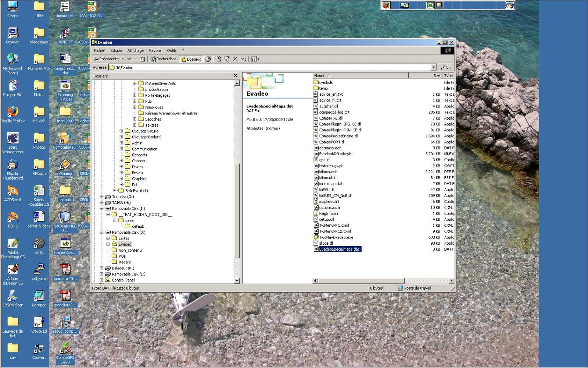The image size is (588, 368).
Task: Select Evadeo folder in tree
Action: (x=125, y=244)
